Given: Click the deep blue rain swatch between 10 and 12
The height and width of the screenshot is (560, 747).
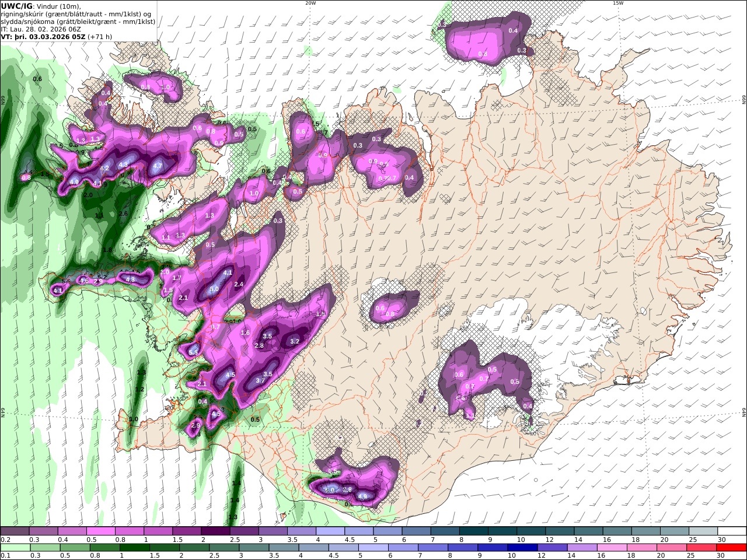Looking at the screenshot, I should pos(522,548).
